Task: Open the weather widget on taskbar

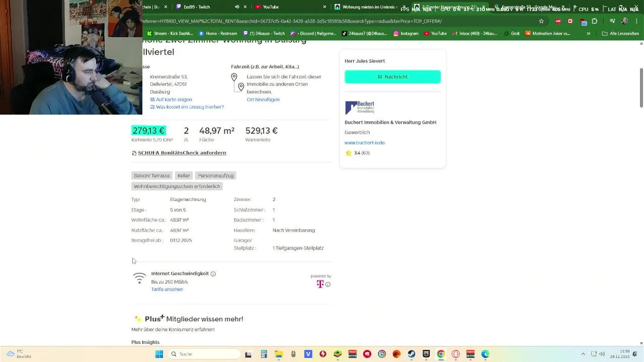Action: (x=19, y=354)
